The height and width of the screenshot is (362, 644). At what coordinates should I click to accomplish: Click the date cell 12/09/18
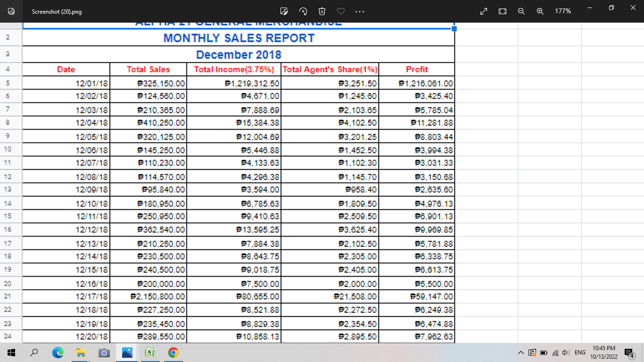(92, 189)
